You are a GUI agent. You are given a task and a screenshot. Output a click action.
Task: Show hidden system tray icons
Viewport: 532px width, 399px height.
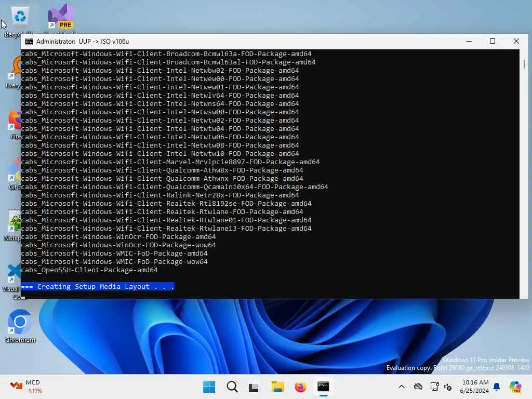point(402,387)
